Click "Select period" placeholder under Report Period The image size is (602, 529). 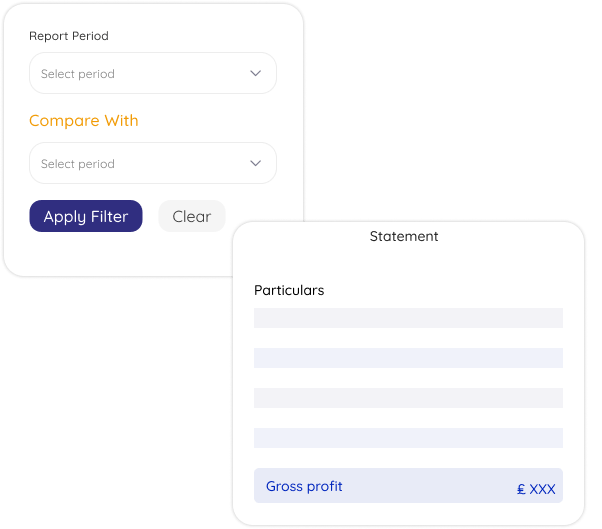78,74
